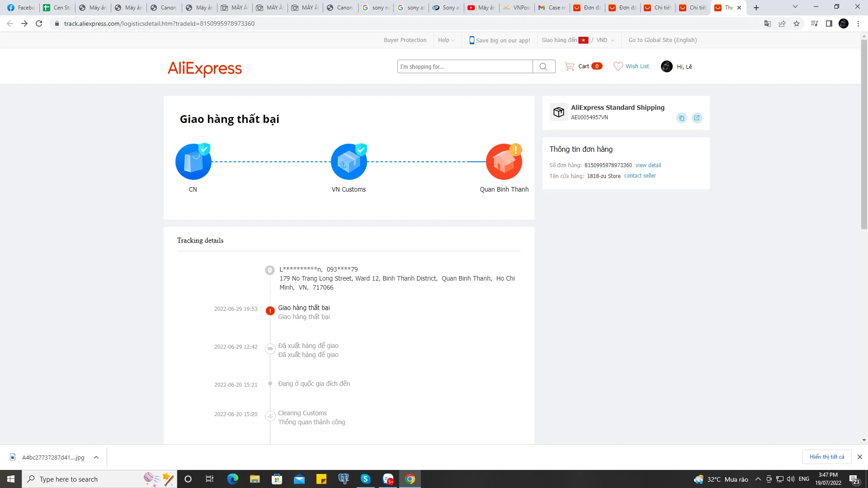Open Chrome tab search dropdown arrow
Screen dimensions: 868x488
795,7
